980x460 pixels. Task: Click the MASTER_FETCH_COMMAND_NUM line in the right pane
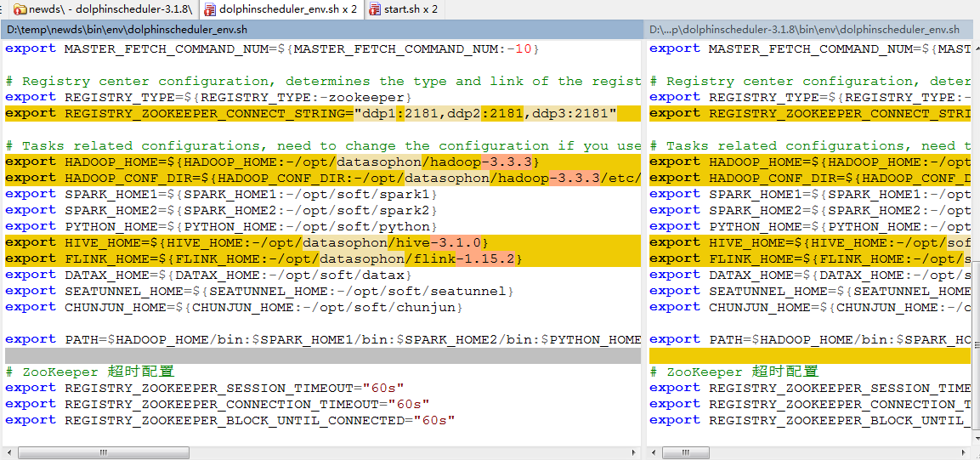point(812,48)
